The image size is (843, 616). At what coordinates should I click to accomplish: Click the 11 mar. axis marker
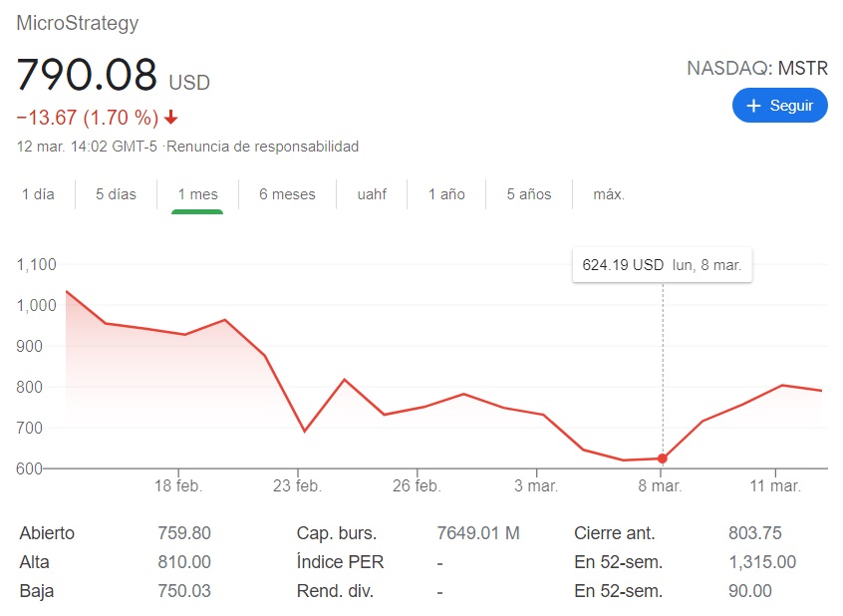(x=775, y=485)
